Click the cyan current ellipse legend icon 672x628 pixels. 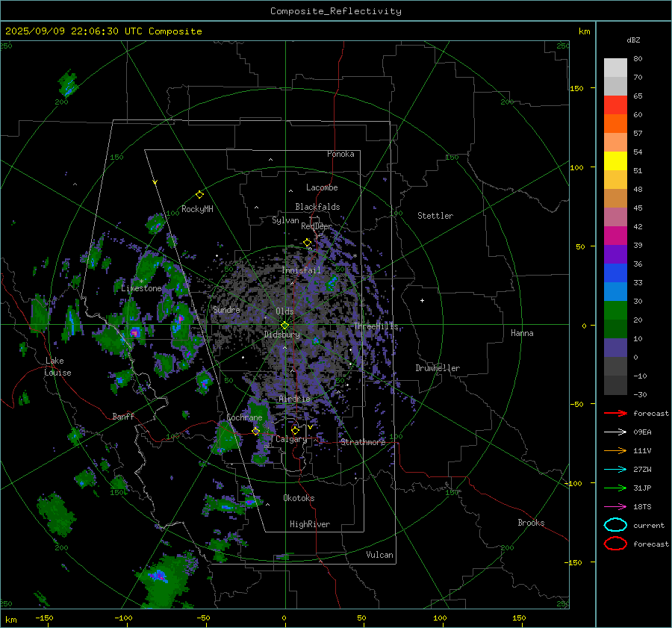[615, 525]
